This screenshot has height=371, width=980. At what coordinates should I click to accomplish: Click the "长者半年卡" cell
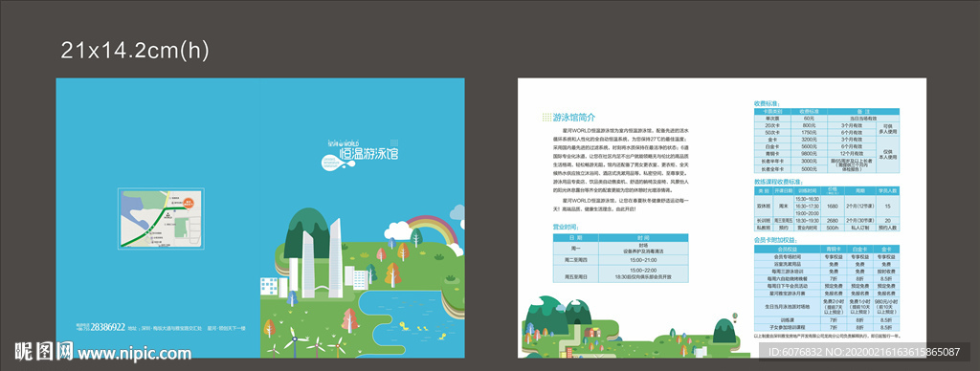[772, 162]
